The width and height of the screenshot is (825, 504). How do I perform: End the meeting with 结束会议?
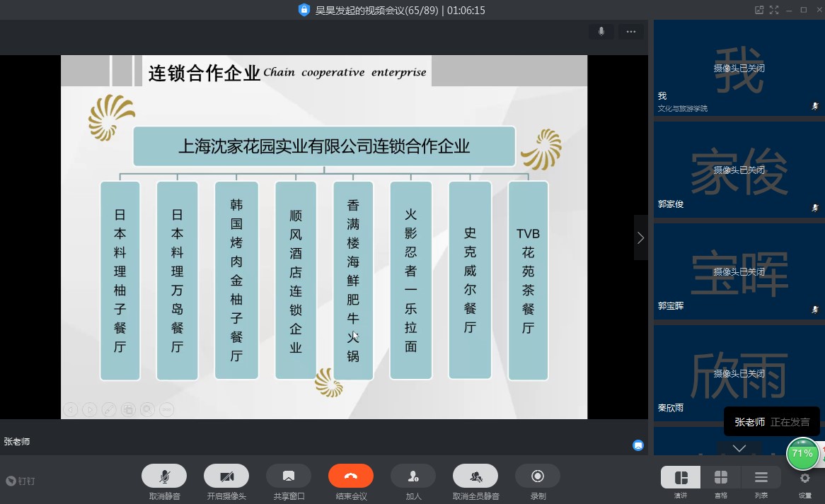coord(351,476)
